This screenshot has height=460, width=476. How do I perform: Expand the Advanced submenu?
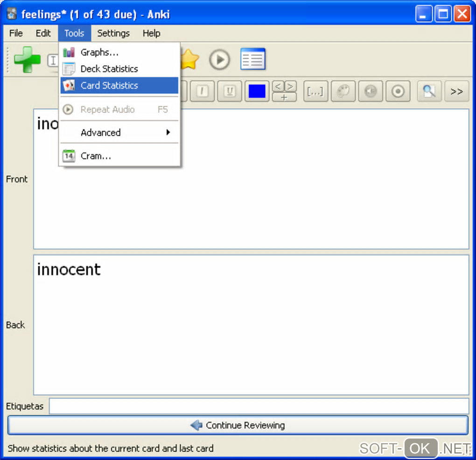(119, 132)
